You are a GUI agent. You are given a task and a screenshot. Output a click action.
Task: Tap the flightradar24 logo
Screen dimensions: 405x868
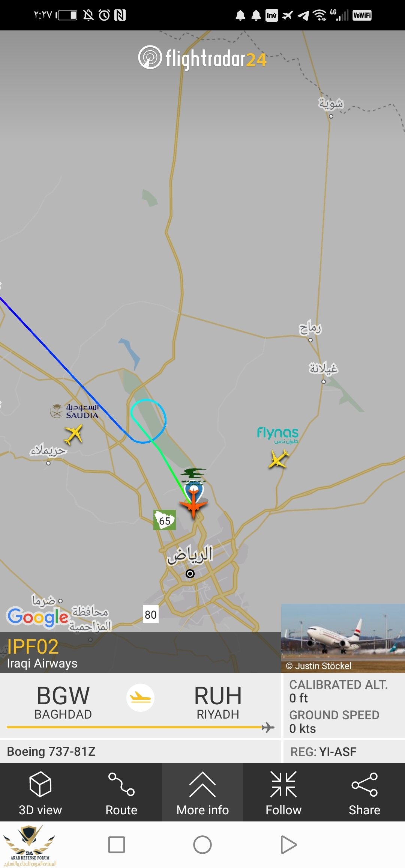pyautogui.click(x=202, y=58)
